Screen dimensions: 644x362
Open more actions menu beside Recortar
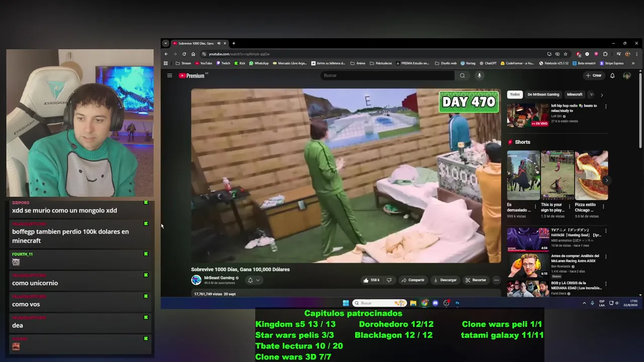tap(496, 280)
